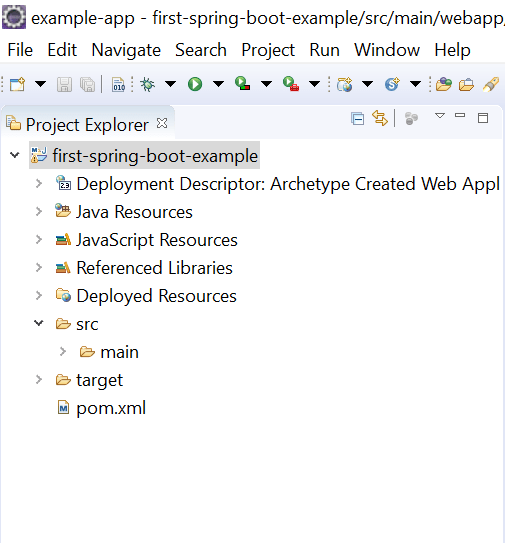Toggle Link with Editor in Project Explorer

pyautogui.click(x=380, y=118)
